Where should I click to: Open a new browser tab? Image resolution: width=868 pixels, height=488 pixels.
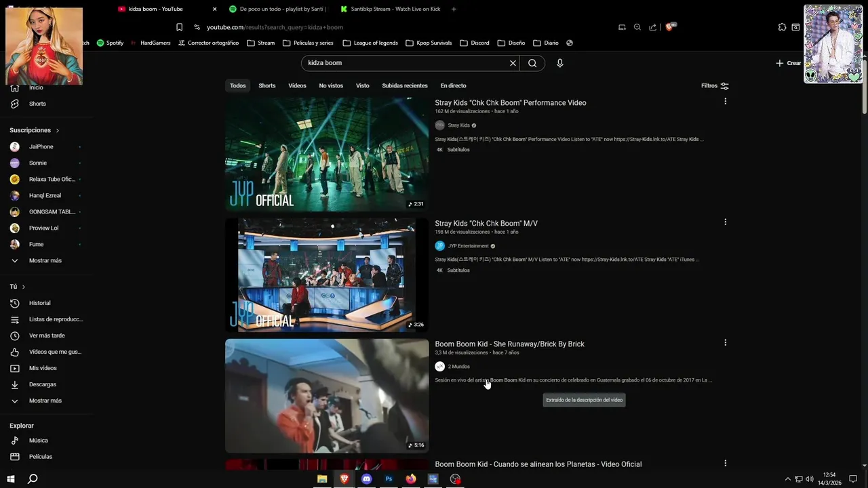click(x=454, y=9)
